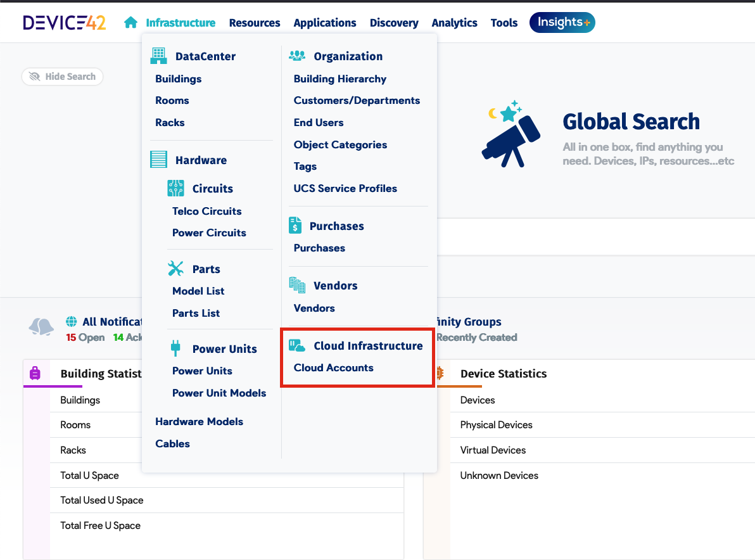Click the Recently Created label

[x=477, y=338]
